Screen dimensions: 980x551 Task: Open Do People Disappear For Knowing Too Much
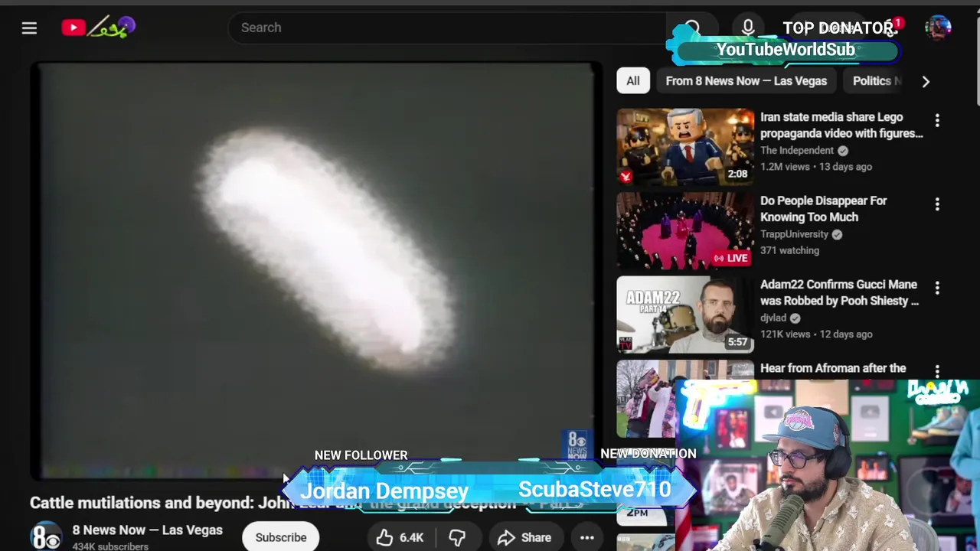click(x=824, y=209)
